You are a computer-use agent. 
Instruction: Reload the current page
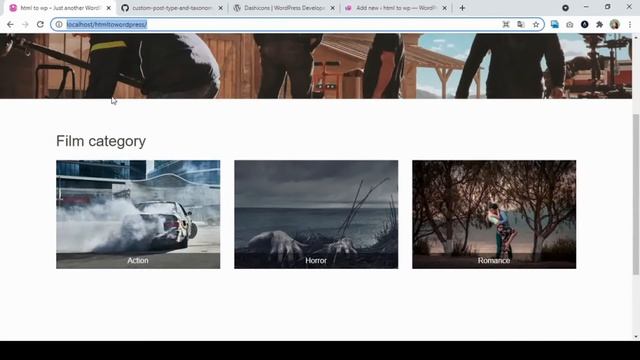click(x=40, y=24)
